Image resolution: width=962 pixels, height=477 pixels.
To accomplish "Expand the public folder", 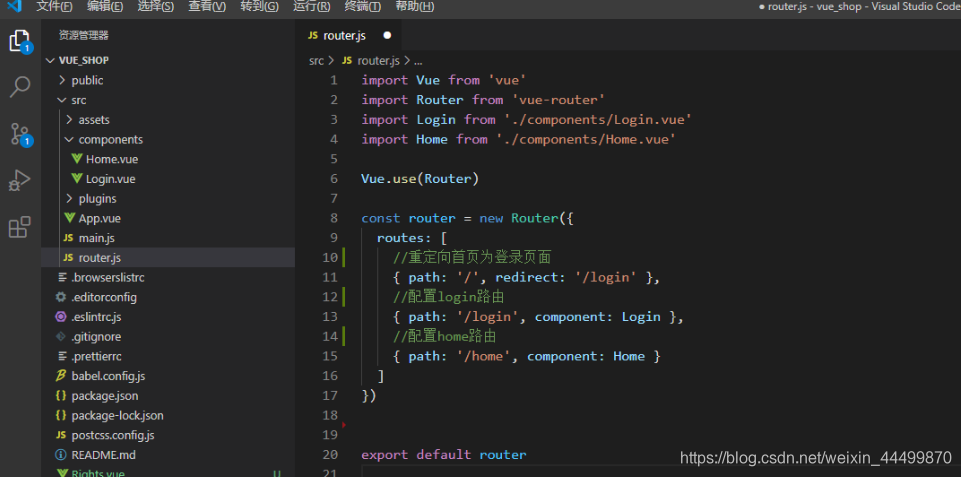I will click(62, 80).
